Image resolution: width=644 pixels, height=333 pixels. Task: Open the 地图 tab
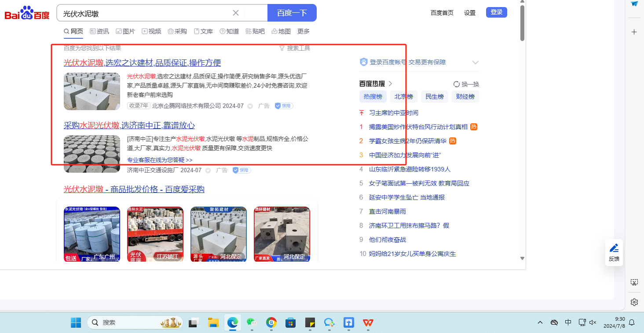tap(281, 31)
